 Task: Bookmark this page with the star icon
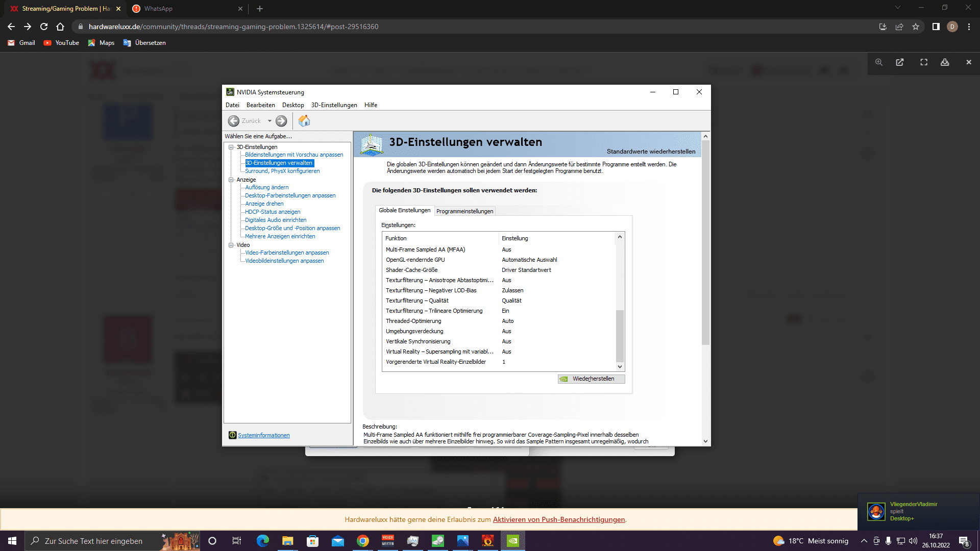[x=916, y=27]
